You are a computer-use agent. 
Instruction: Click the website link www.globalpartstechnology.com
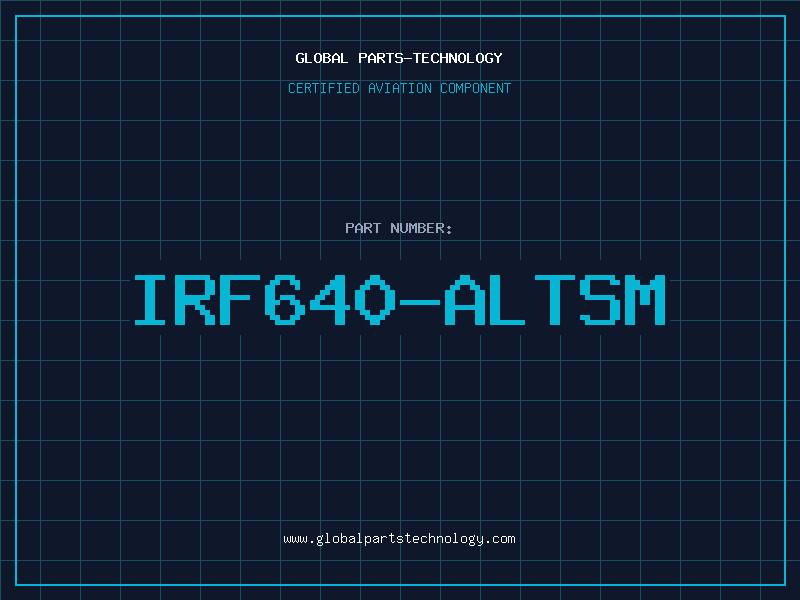click(399, 539)
